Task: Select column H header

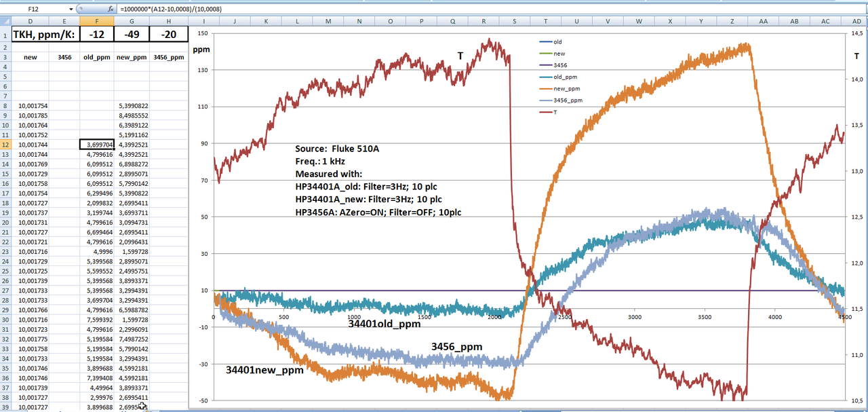Action: 168,22
